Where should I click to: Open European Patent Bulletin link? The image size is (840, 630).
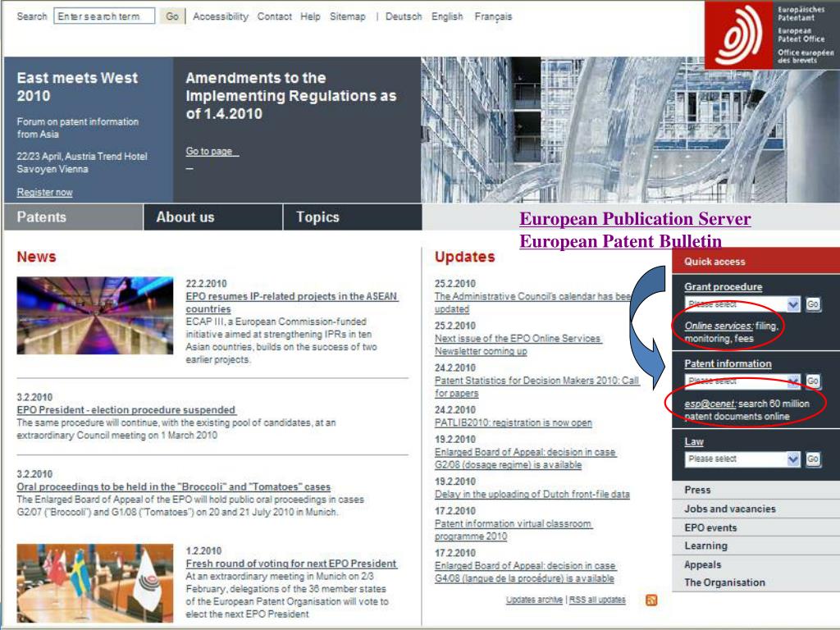click(x=620, y=241)
